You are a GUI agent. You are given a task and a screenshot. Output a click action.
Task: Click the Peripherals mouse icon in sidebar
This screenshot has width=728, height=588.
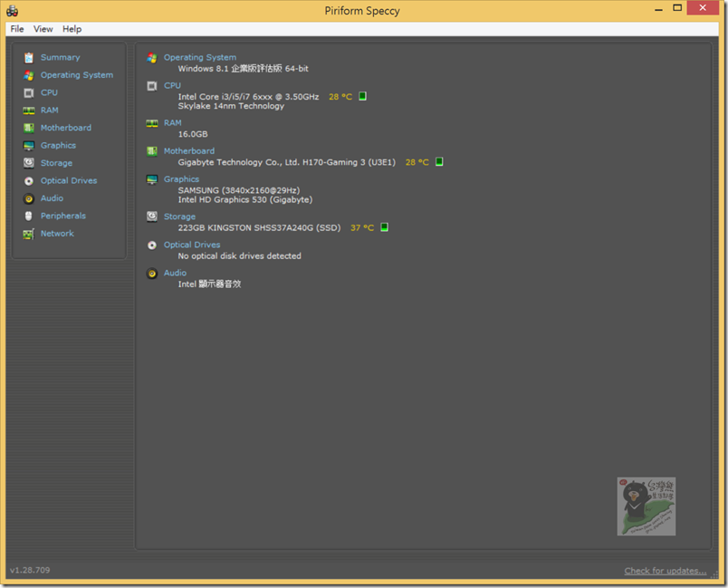tap(29, 216)
